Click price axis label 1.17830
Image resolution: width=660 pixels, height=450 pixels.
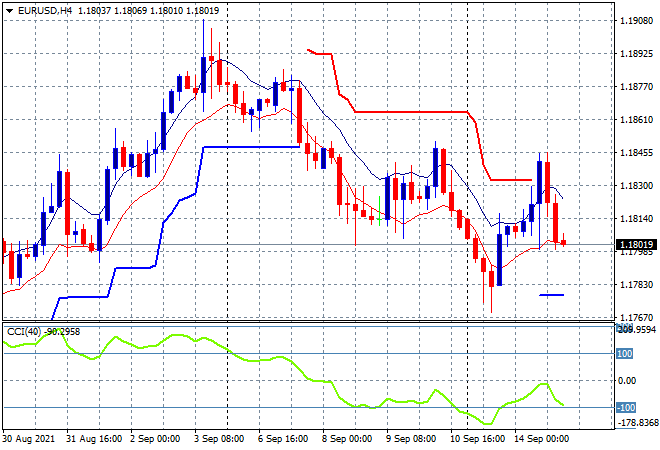tap(636, 285)
